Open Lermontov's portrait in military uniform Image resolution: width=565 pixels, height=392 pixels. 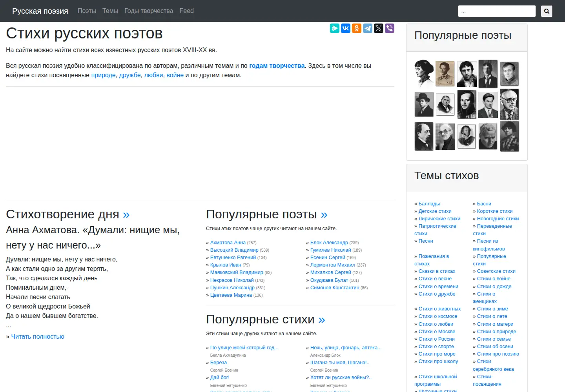[x=467, y=105]
